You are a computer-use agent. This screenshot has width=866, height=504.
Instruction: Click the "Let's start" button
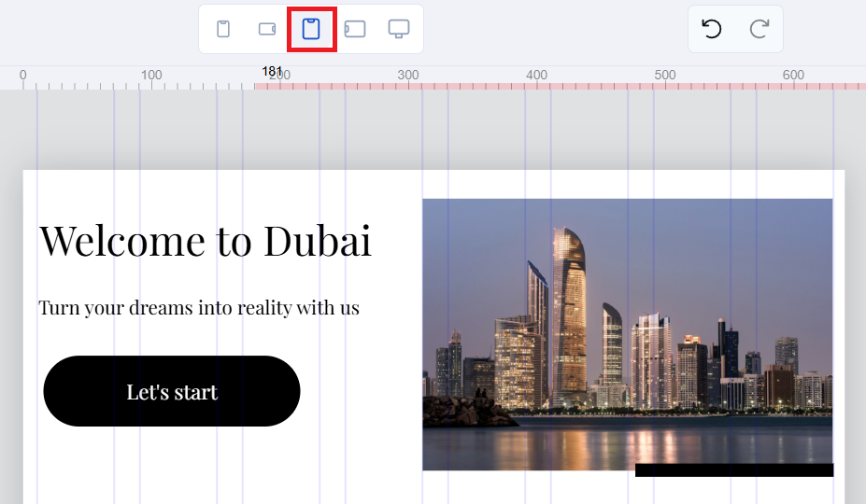(x=172, y=391)
